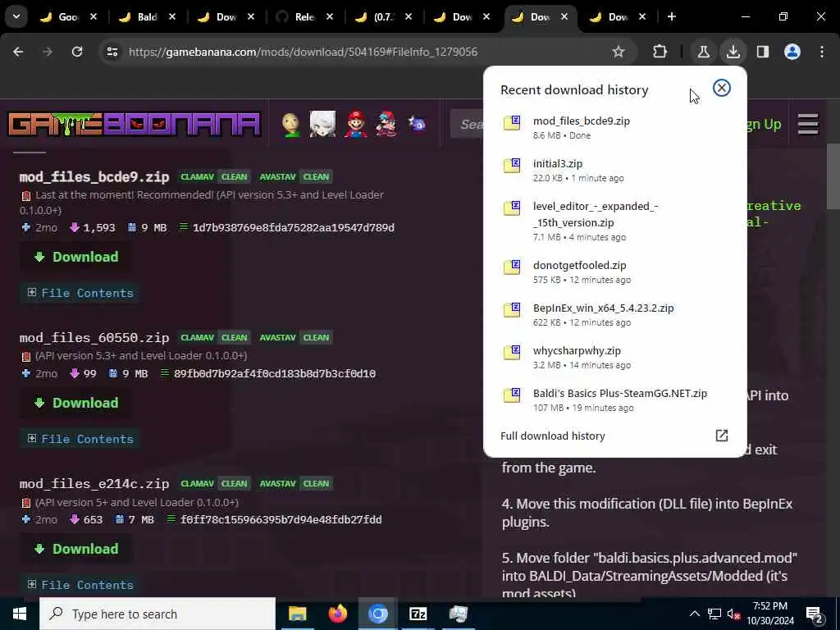The height and width of the screenshot is (630, 840).
Task: Open GameBanana hamburger menu
Action: click(808, 125)
